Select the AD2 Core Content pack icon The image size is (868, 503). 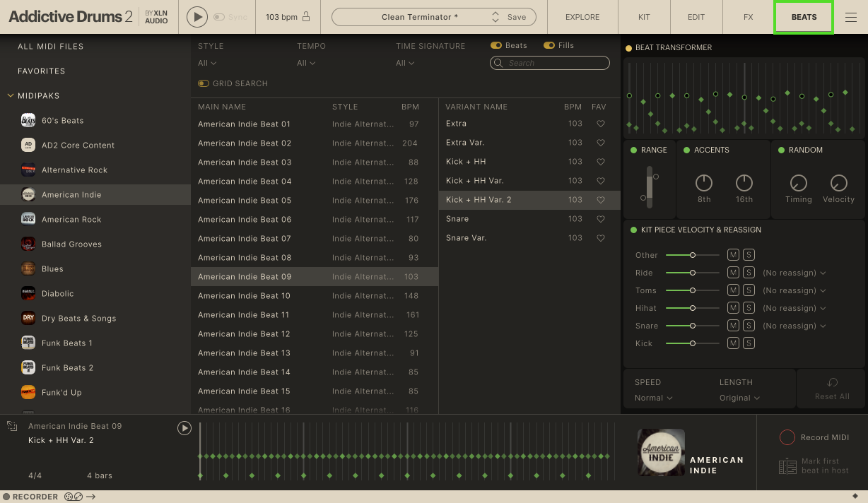pyautogui.click(x=28, y=146)
